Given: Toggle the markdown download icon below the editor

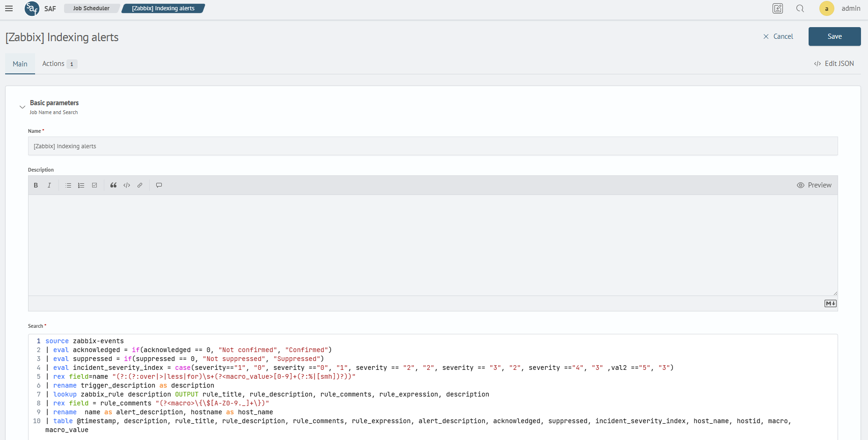Looking at the screenshot, I should 831,303.
